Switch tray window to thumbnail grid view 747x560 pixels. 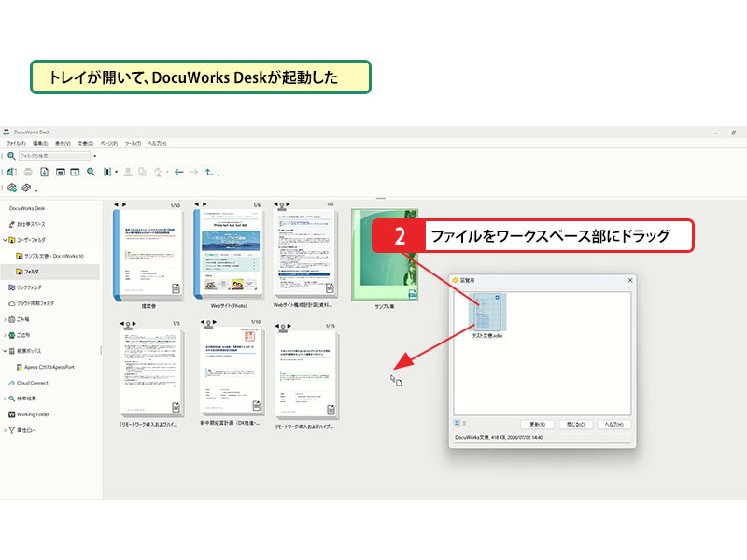tap(457, 423)
